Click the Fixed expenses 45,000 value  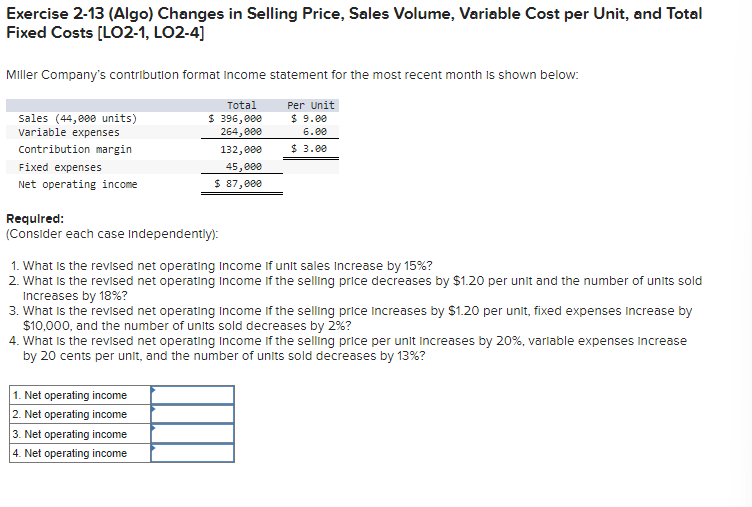coord(244,166)
